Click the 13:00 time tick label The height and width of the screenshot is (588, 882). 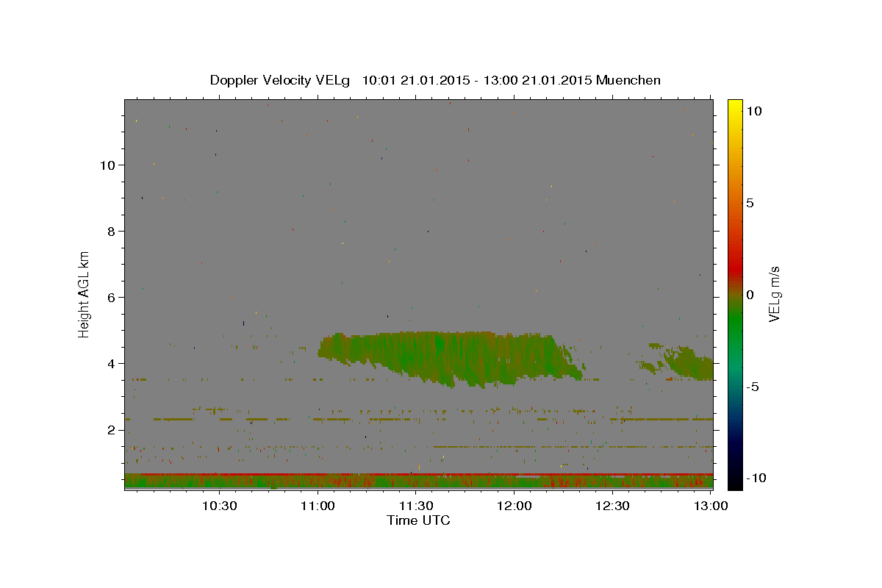click(711, 506)
